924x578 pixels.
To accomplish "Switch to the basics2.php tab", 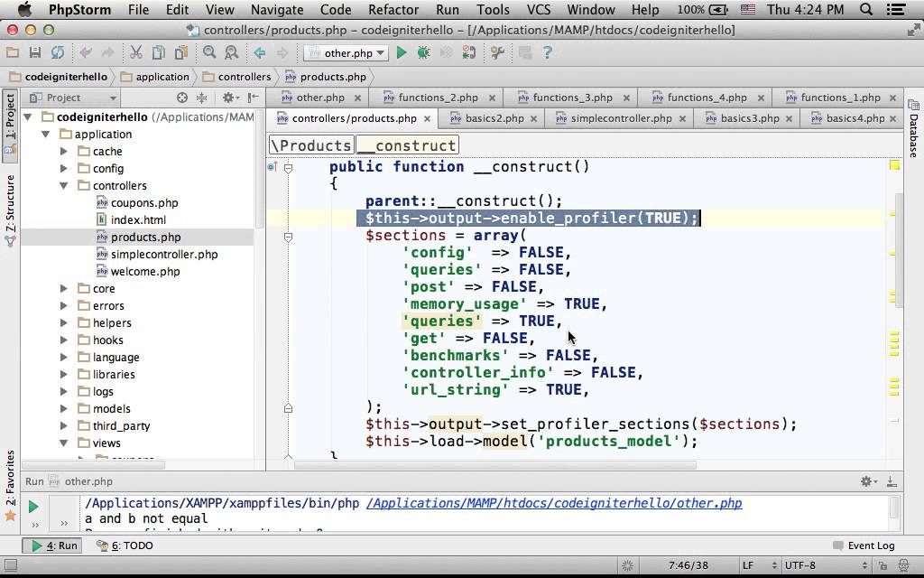I will tap(494, 118).
